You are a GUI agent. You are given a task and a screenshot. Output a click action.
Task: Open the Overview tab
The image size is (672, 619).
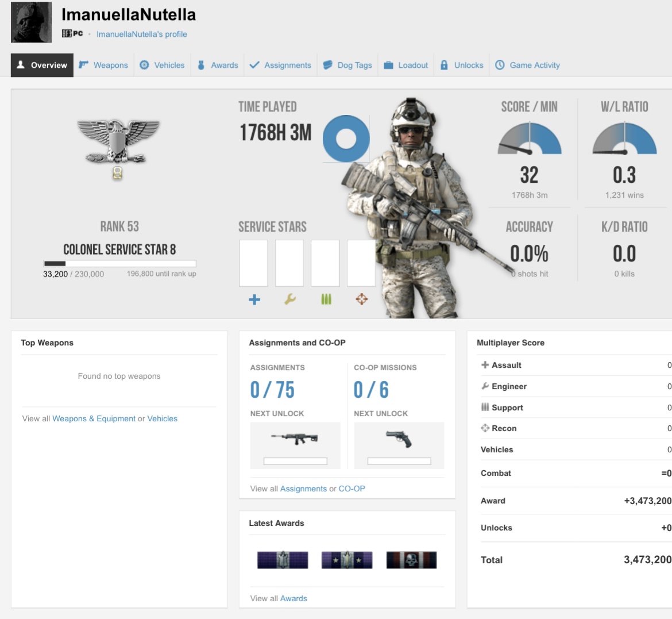coord(42,65)
